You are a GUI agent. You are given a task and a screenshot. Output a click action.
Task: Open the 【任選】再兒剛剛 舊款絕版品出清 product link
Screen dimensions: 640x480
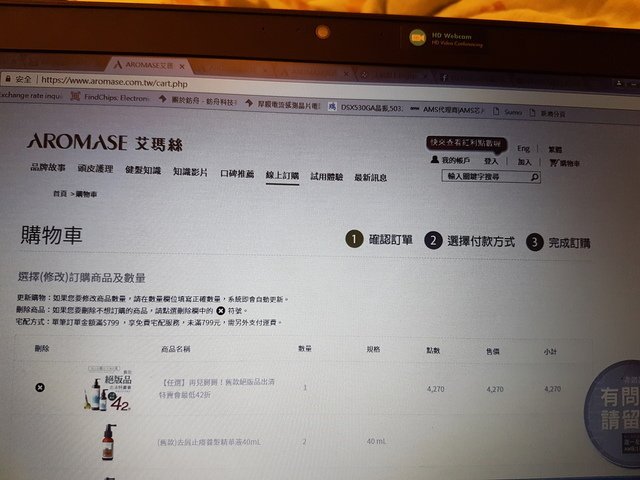(x=217, y=388)
